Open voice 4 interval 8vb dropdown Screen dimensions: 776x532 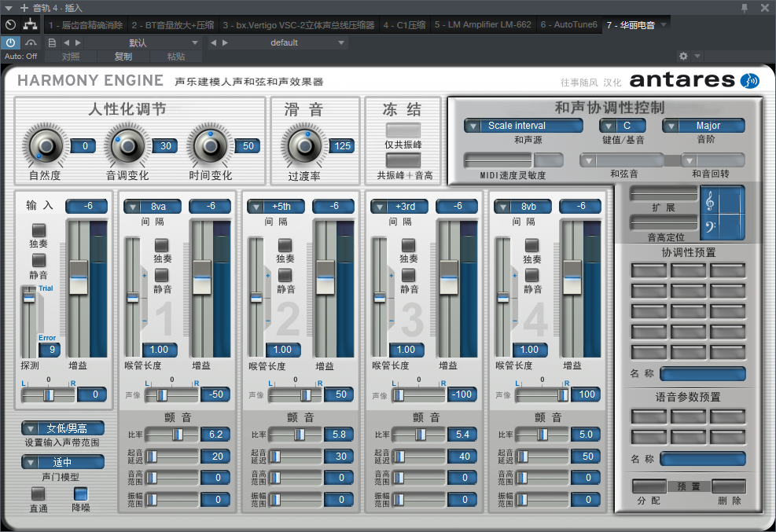point(523,207)
